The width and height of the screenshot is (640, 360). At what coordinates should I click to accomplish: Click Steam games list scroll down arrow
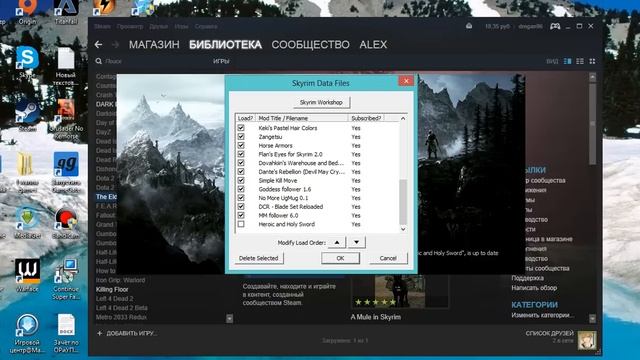click(x=229, y=318)
